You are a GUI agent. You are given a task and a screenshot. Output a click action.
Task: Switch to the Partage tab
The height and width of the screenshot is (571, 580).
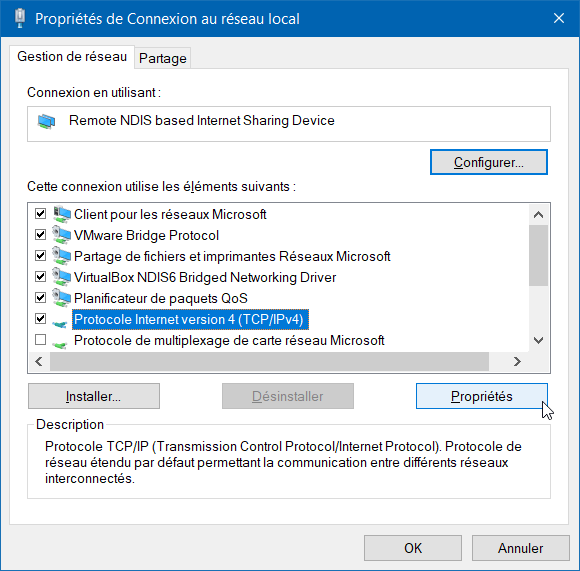163,58
